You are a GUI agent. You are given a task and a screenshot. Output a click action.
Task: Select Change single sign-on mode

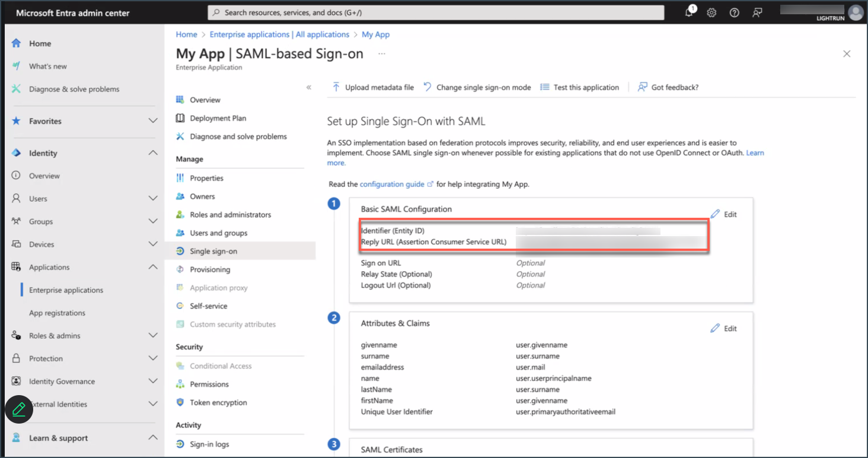pyautogui.click(x=477, y=87)
